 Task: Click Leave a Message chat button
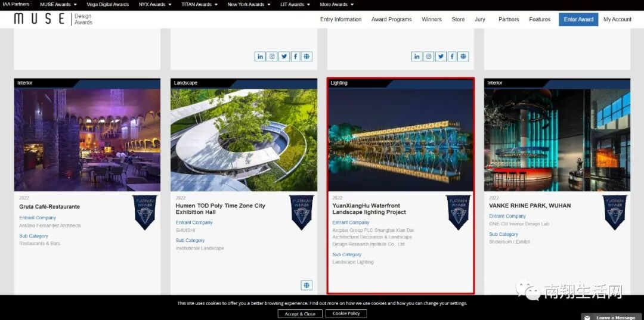pos(612,318)
